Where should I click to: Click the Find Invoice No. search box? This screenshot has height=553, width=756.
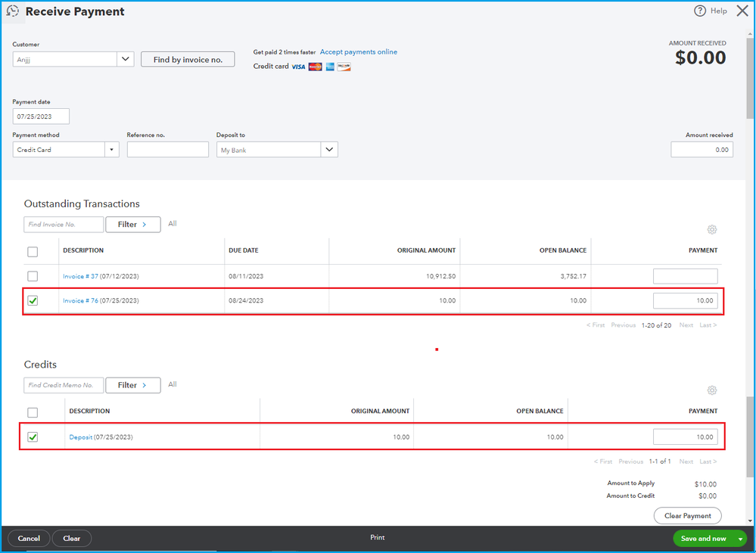pyautogui.click(x=64, y=224)
